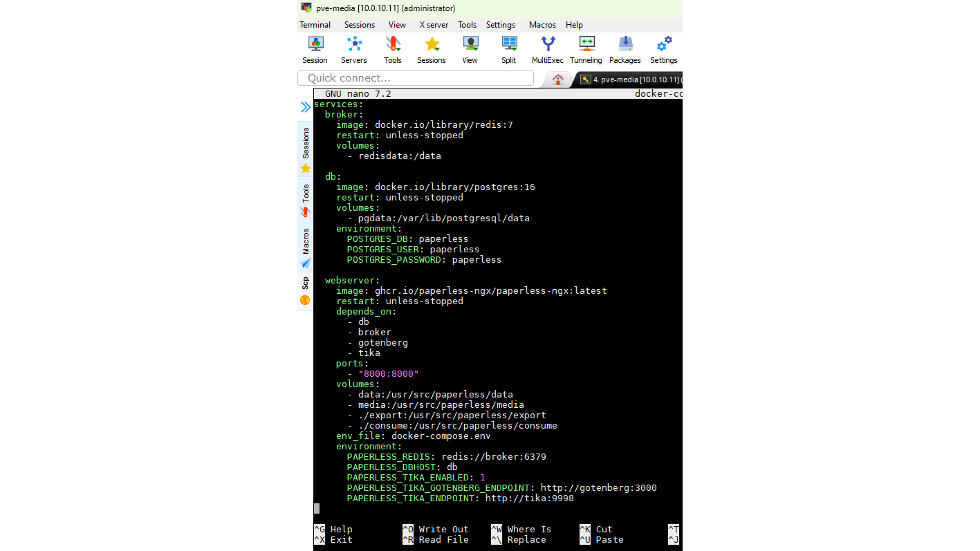Image resolution: width=980 pixels, height=551 pixels.
Task: Click the PAPERLESS_TIKA_ENDPOINT line
Action: pos(461,498)
